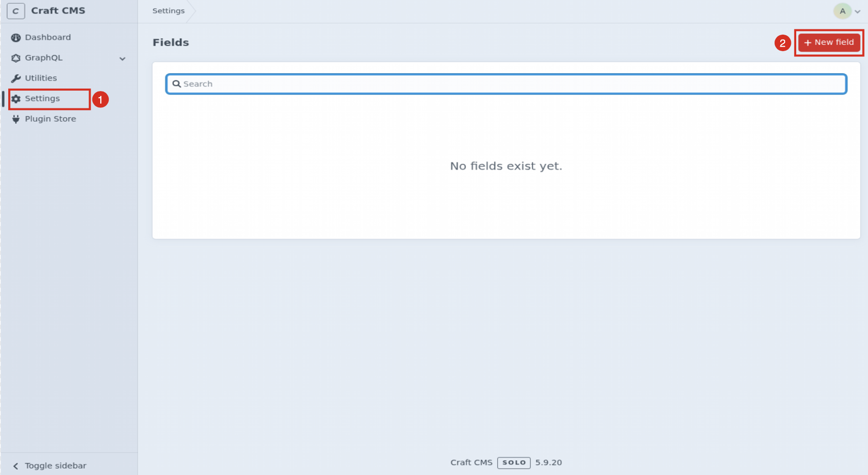Click the Craft CMS footer text
The image size is (868, 475).
pos(472,462)
